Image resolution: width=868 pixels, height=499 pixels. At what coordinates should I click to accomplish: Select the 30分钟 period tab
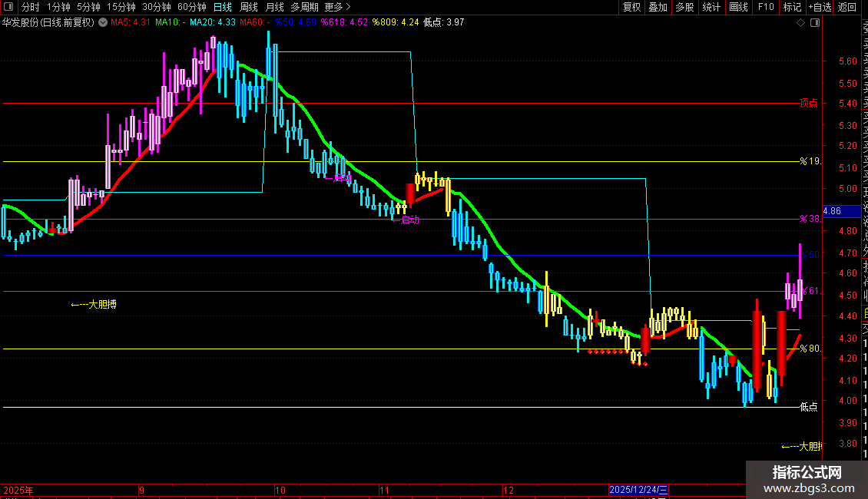point(157,7)
